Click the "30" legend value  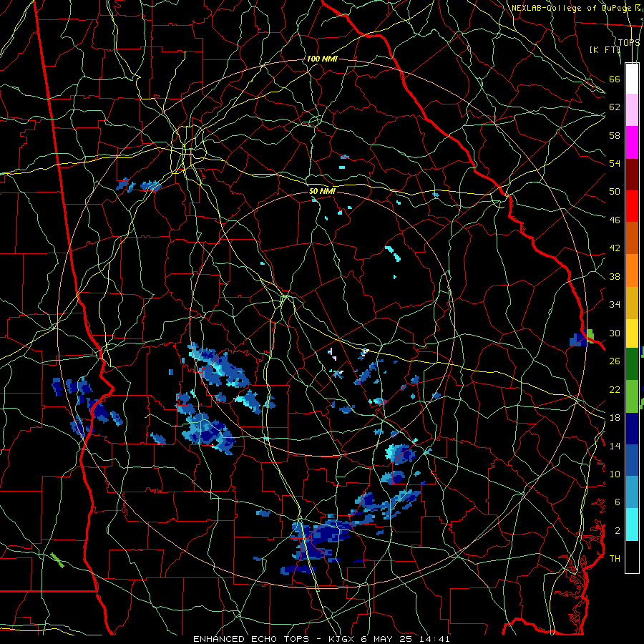click(615, 333)
